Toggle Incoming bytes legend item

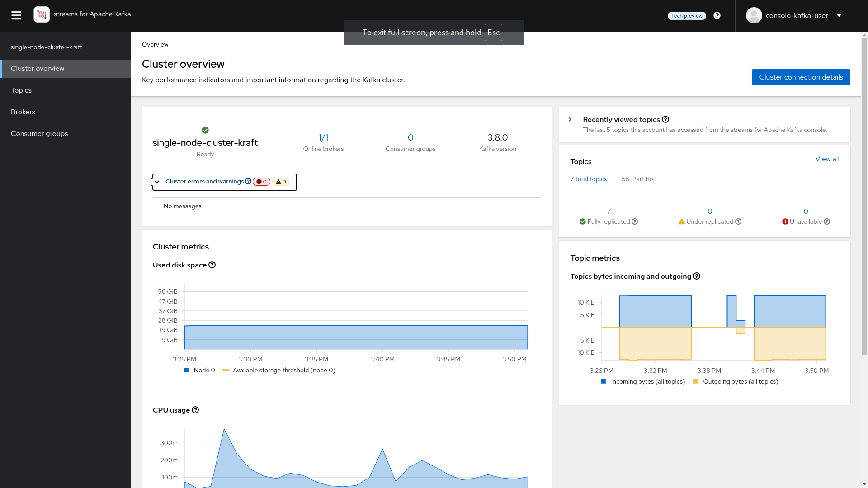(643, 382)
